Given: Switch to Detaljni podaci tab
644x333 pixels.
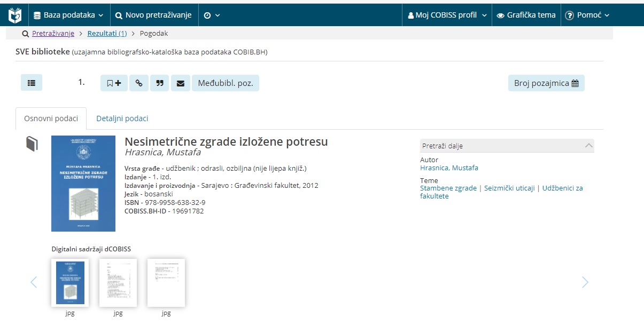Looking at the screenshot, I should tap(122, 118).
